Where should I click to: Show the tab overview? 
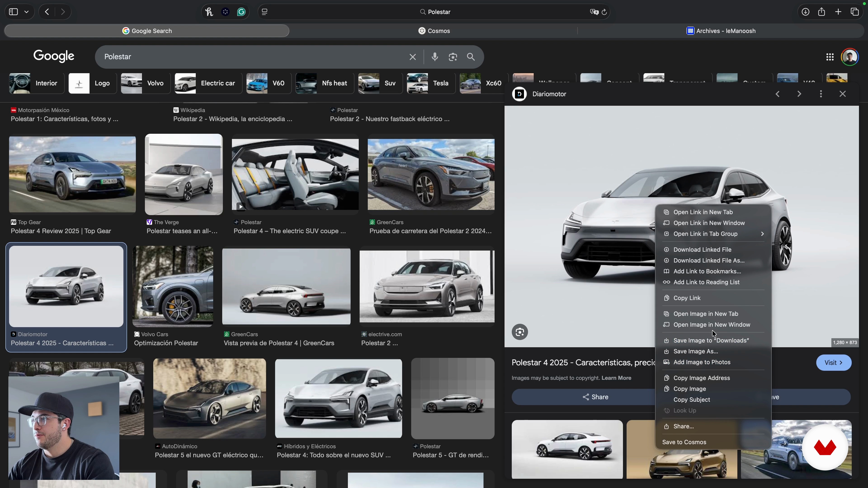pos(855,12)
